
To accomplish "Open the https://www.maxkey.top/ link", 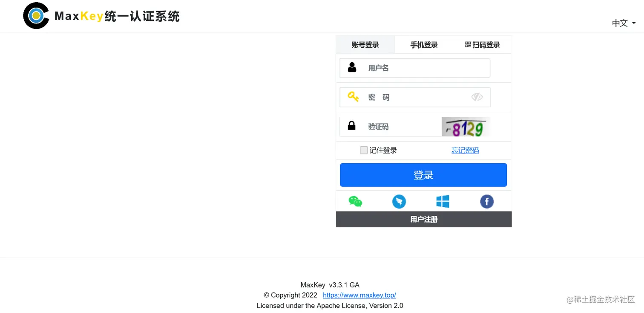I will pyautogui.click(x=359, y=295).
